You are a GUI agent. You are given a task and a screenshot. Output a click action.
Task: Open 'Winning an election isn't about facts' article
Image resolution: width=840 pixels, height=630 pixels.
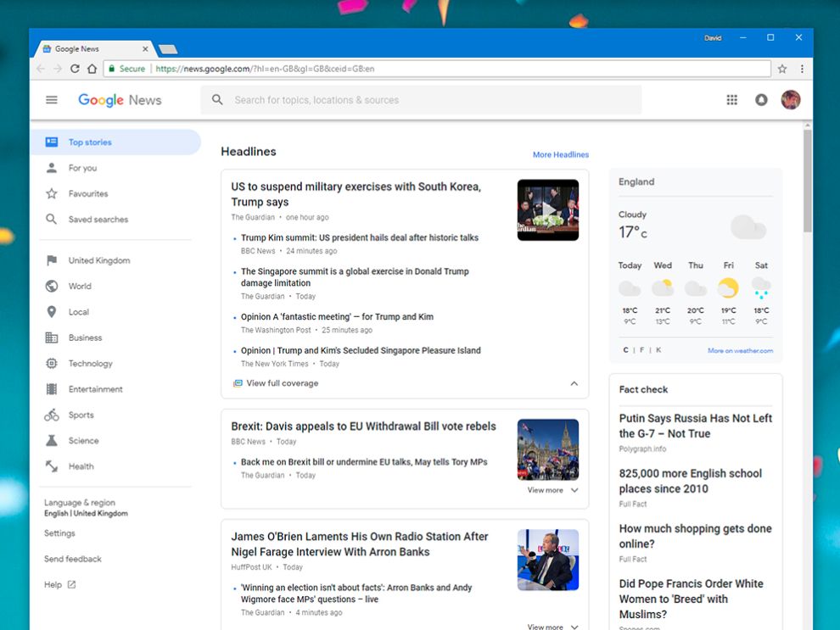[356, 593]
